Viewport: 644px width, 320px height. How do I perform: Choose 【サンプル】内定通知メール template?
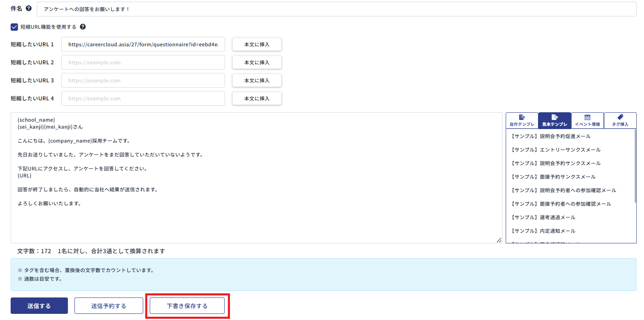point(543,231)
